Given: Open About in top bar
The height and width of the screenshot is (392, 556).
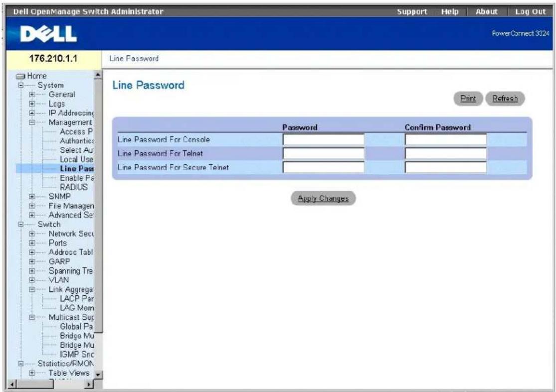Looking at the screenshot, I should pyautogui.click(x=487, y=11).
